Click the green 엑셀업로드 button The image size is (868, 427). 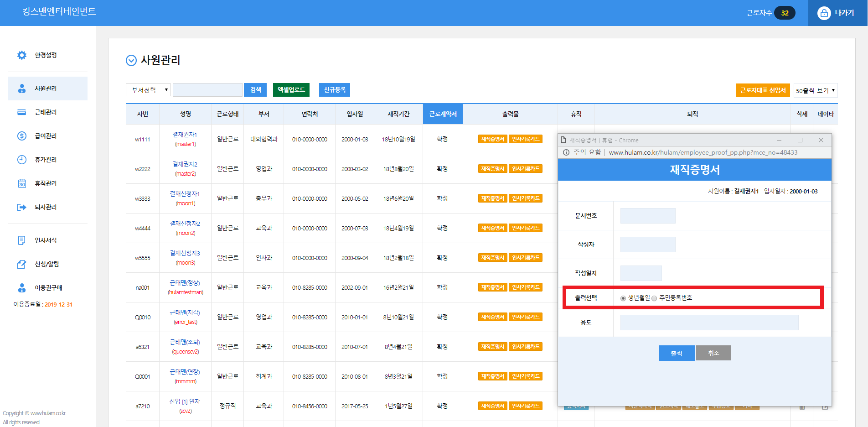pyautogui.click(x=291, y=90)
